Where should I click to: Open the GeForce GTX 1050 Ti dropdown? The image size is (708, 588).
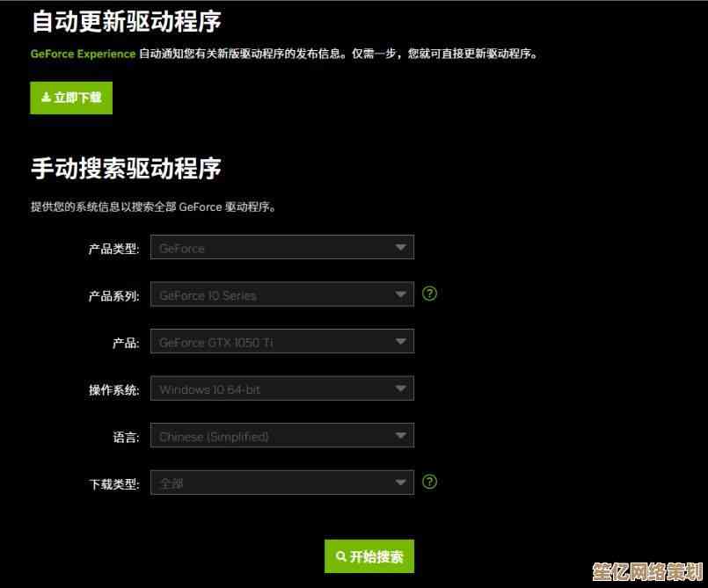pyautogui.click(x=281, y=342)
